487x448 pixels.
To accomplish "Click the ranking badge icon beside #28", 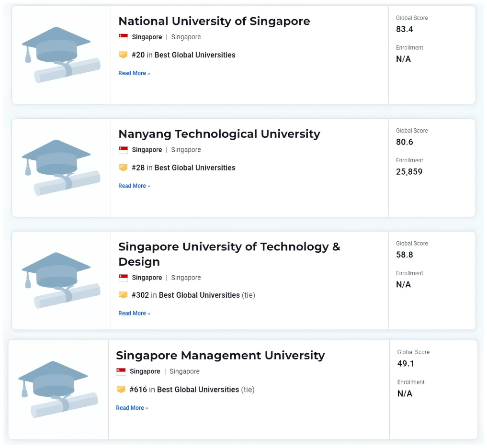I will (x=124, y=168).
